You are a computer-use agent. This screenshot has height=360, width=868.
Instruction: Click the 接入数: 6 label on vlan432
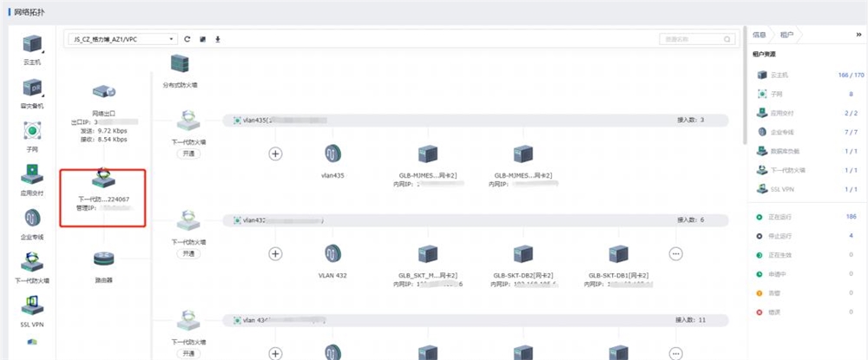[x=690, y=219]
